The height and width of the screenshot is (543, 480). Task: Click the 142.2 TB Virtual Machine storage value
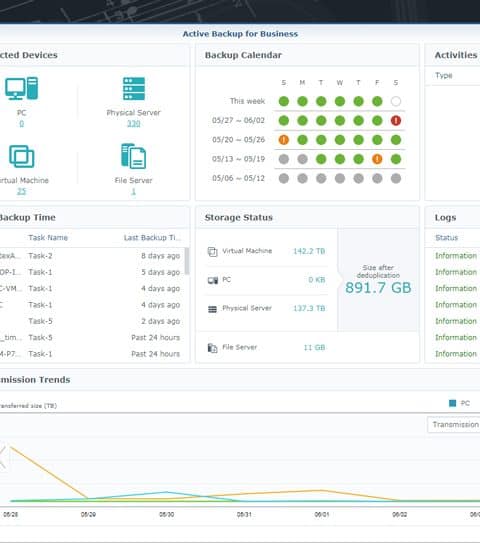point(309,251)
